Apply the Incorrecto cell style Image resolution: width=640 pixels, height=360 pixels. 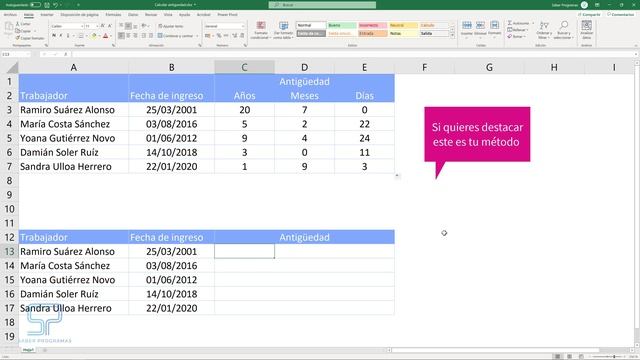pos(373,25)
